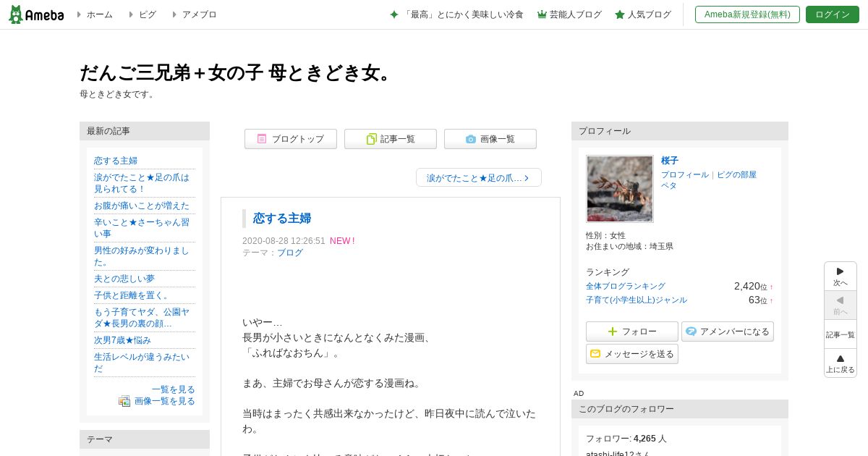Image resolution: width=868 pixels, height=456 pixels.
Task: Open sidebar article 生活レベルが違うみたいだ
Action: click(x=142, y=363)
